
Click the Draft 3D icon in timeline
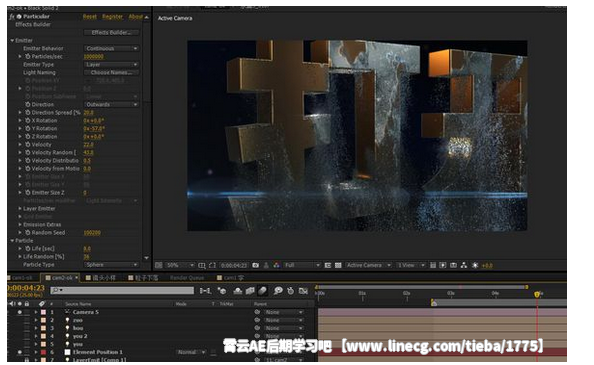(222, 291)
